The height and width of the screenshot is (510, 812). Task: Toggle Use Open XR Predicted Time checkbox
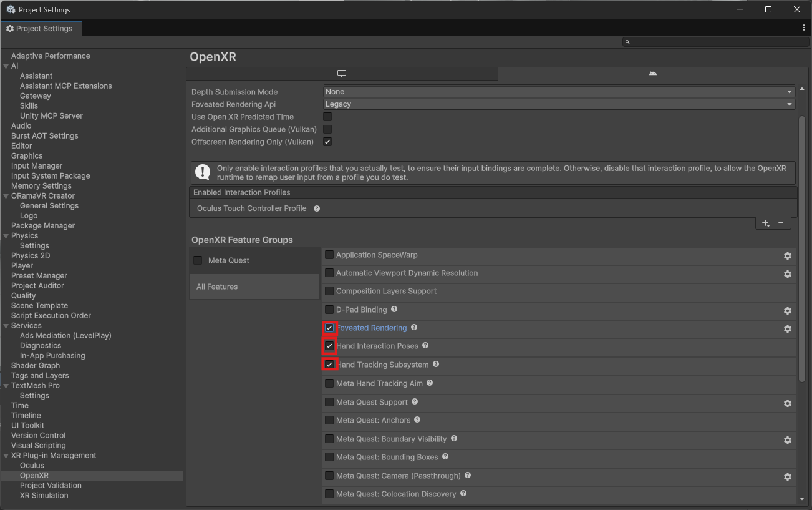[x=327, y=117]
